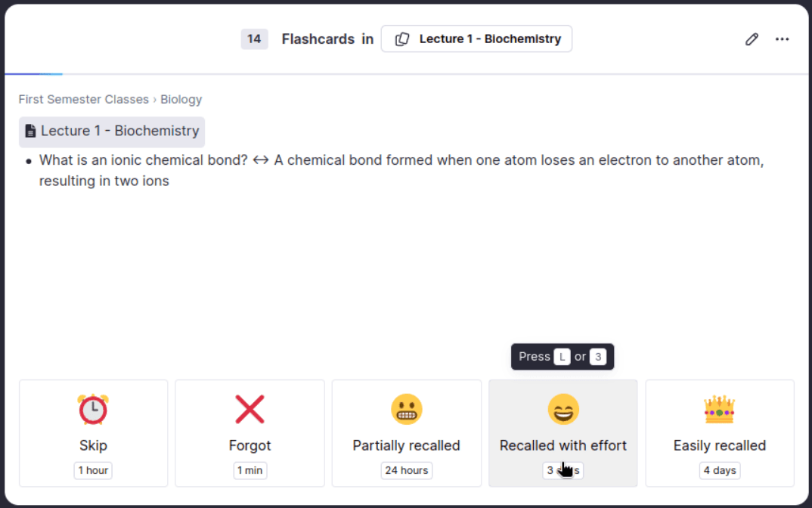Viewport: 812px width, 508px height.
Task: Click the grimacing face emoji icon
Action: click(x=406, y=410)
